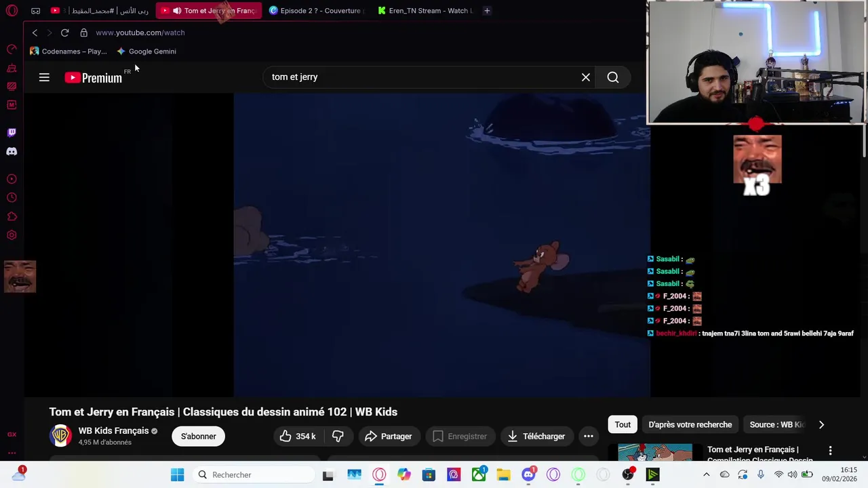
Task: Show hidden system tray icons chevron
Action: pyautogui.click(x=706, y=475)
